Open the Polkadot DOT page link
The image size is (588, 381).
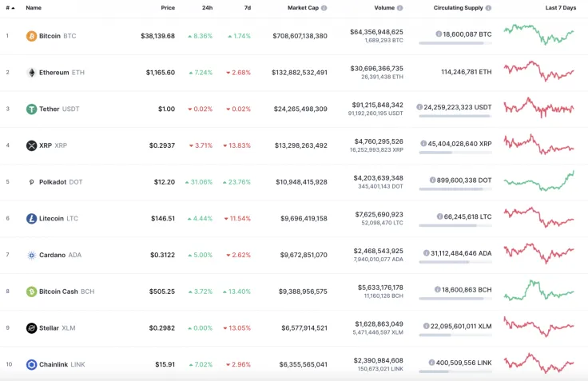coord(61,182)
